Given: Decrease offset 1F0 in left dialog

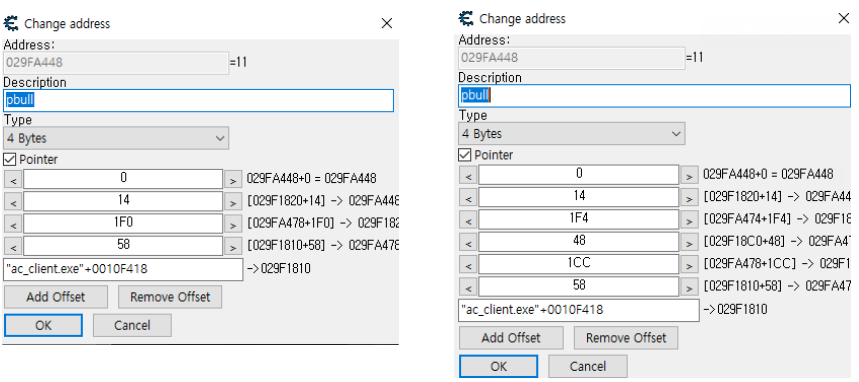Looking at the screenshot, I should [x=13, y=224].
